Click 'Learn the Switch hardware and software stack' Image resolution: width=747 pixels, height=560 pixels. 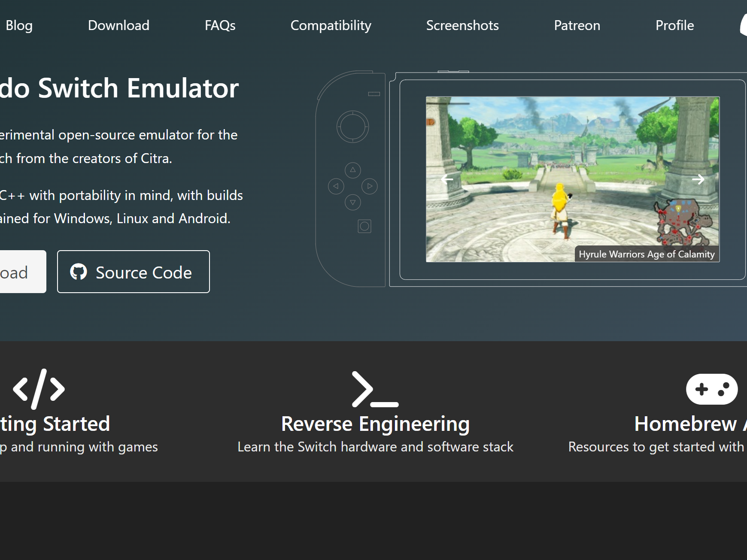click(x=375, y=447)
